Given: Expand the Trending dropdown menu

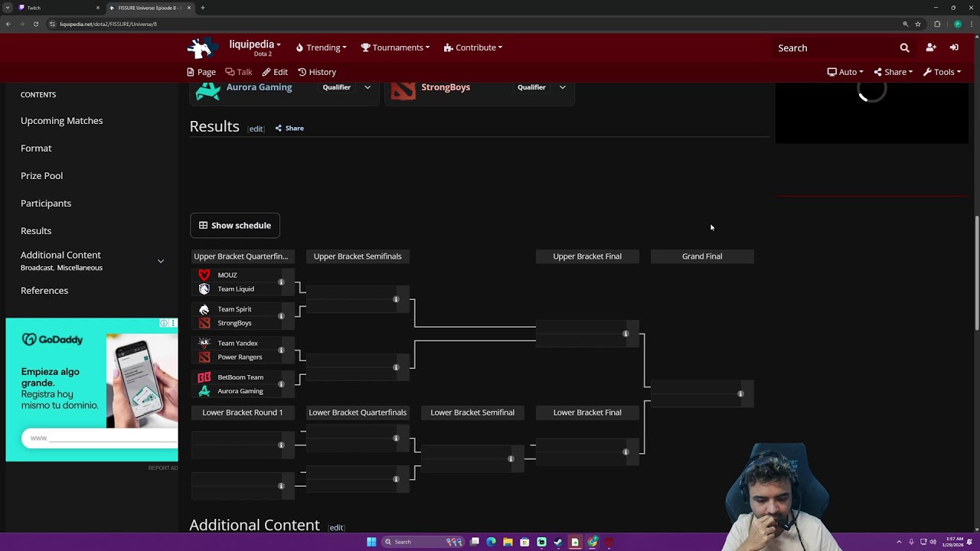Looking at the screenshot, I should click(x=322, y=47).
